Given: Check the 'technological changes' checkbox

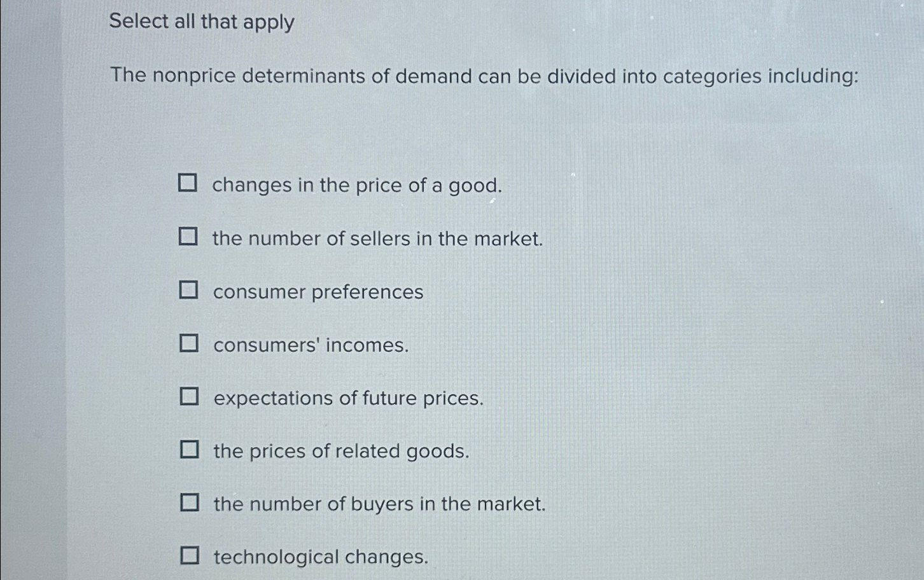Looking at the screenshot, I should point(188,556).
